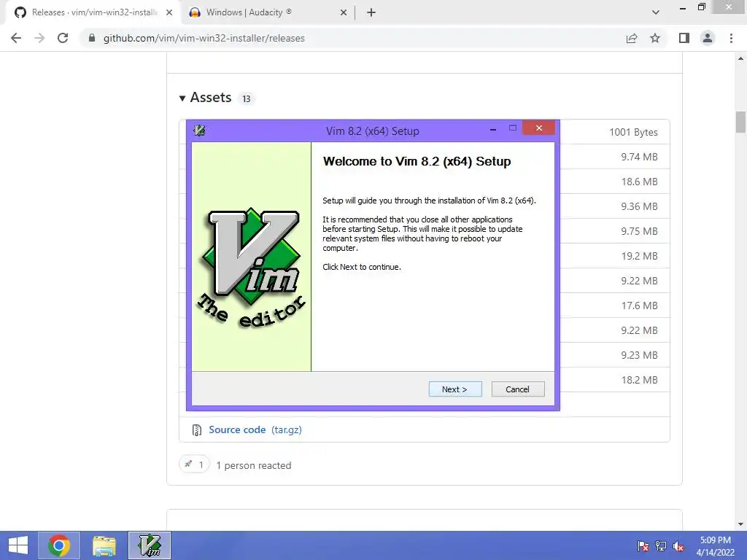Click the 19.2 MB asset size
The image size is (747, 560).
click(639, 256)
